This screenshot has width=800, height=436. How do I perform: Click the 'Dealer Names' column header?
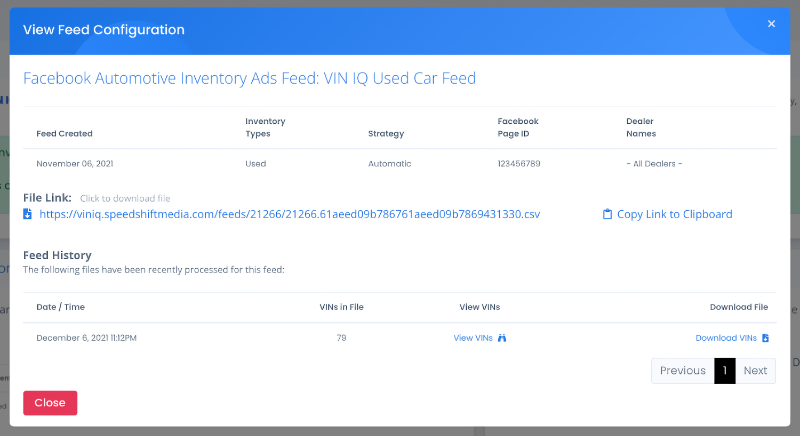[641, 127]
